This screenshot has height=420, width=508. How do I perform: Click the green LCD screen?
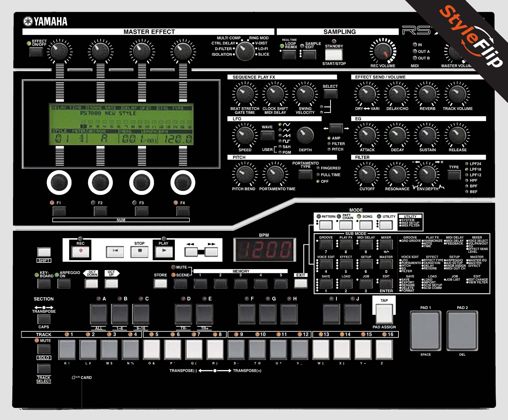pos(121,125)
